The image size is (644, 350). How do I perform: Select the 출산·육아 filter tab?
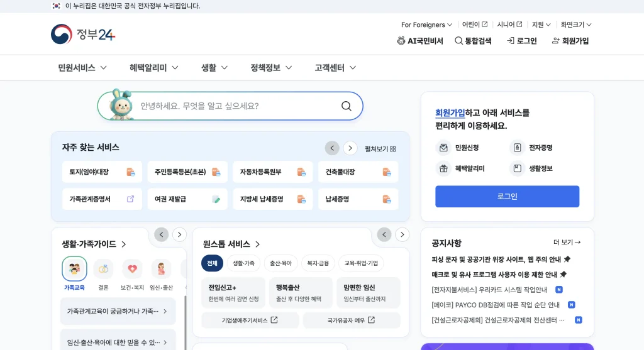click(280, 263)
